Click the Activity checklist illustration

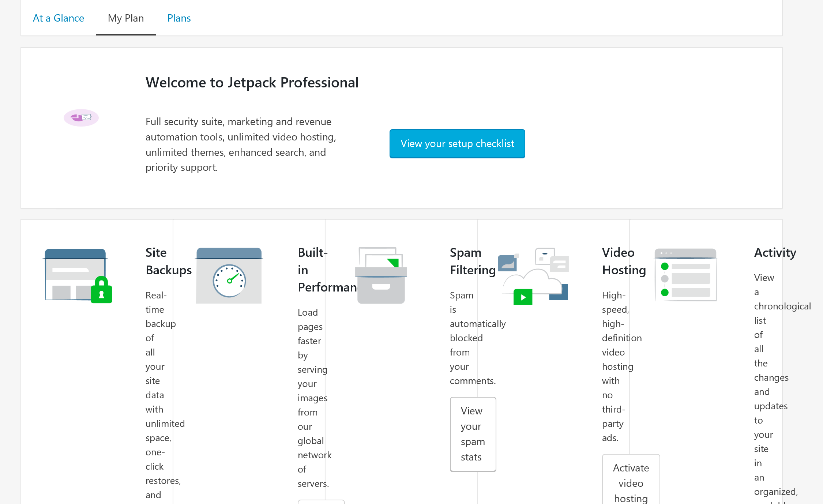[685, 275]
